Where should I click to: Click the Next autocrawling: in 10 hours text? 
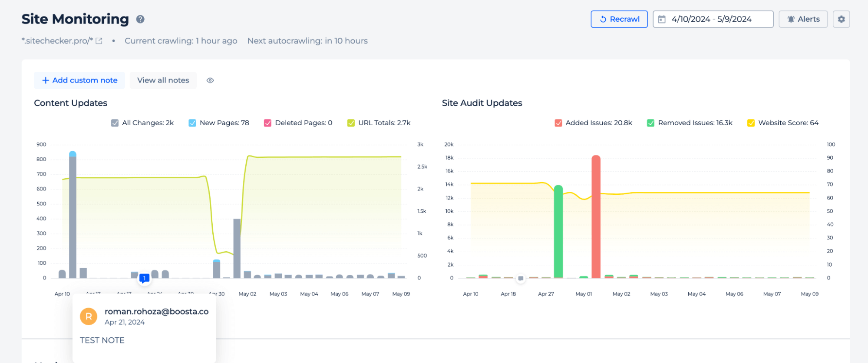pyautogui.click(x=307, y=41)
